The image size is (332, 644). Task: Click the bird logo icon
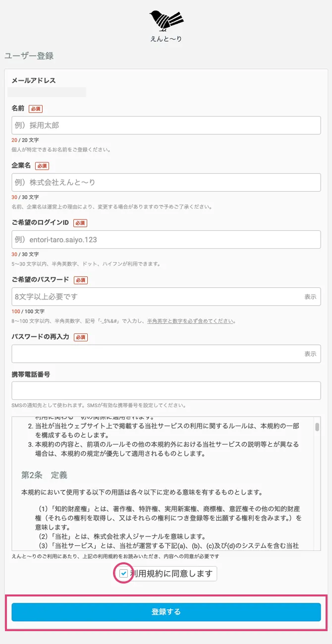coord(166,20)
